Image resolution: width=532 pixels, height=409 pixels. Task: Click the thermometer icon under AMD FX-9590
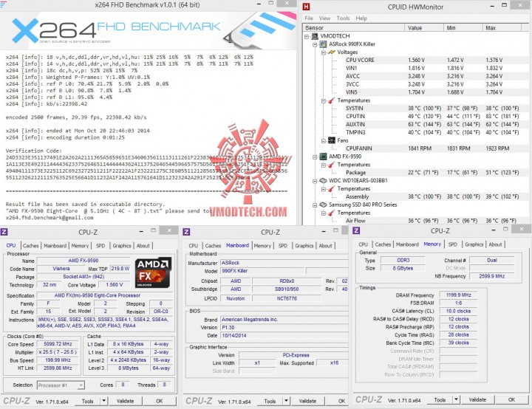[x=332, y=165]
